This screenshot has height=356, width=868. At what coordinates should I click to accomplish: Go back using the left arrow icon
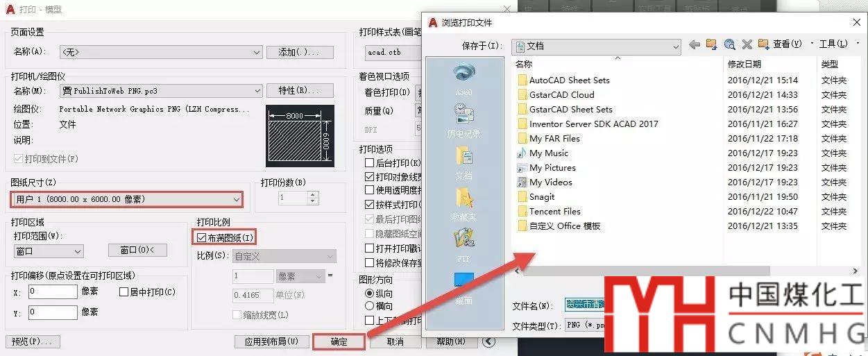[695, 44]
